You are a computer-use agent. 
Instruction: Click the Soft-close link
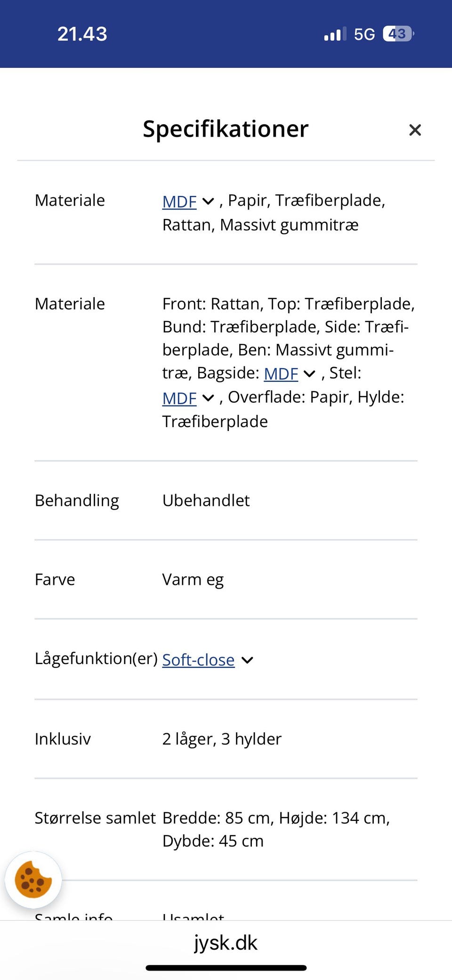coord(198,660)
